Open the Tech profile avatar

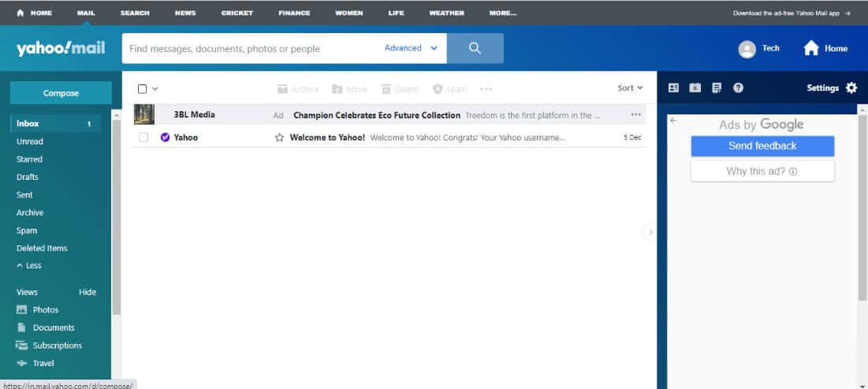[747, 49]
